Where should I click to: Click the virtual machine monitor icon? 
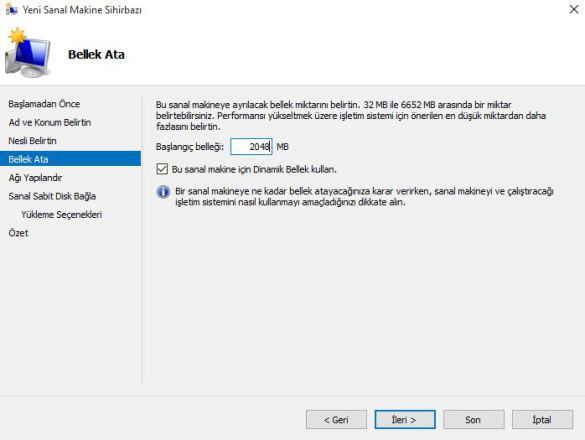tap(28, 53)
